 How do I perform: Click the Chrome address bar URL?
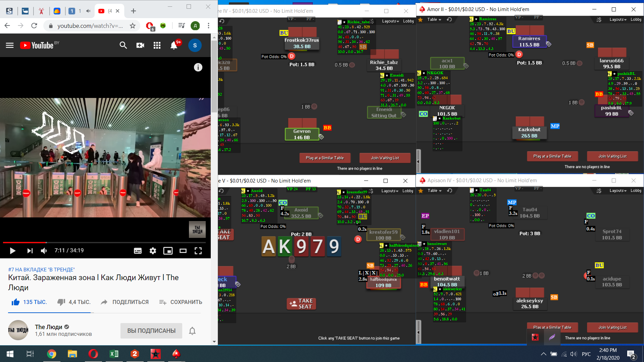point(90,26)
